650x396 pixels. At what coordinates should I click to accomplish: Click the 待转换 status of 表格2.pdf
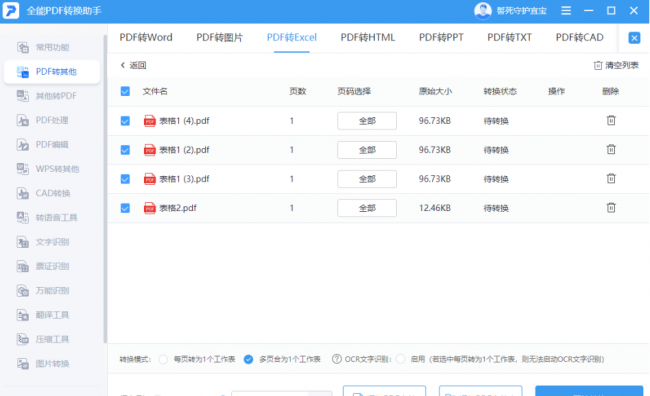[x=496, y=208]
